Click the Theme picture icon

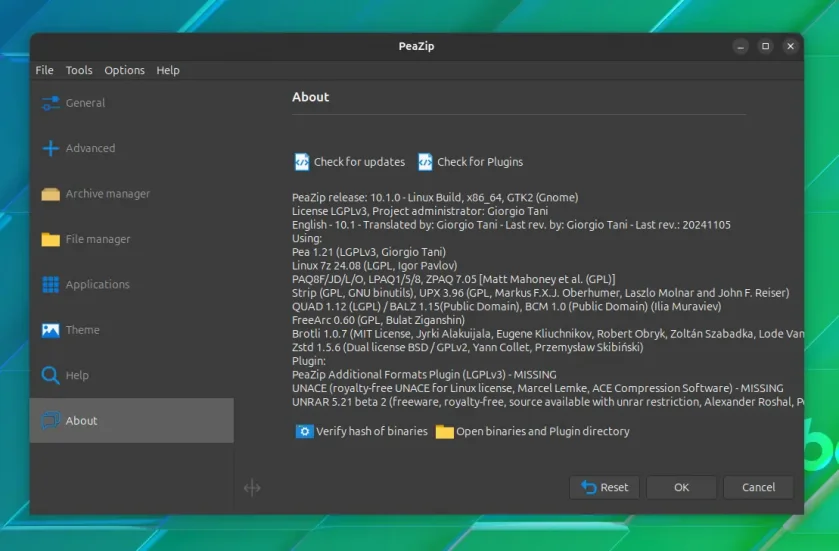click(x=50, y=330)
